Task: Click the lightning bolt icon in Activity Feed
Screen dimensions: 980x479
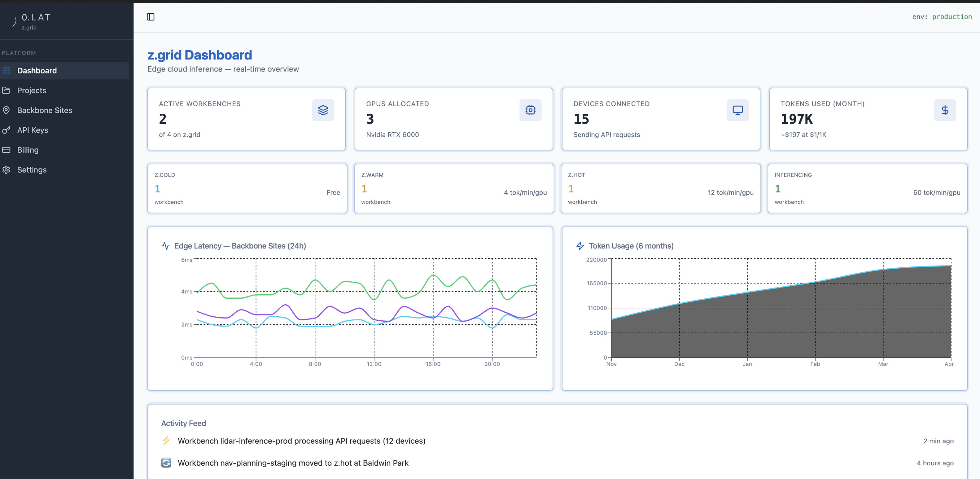Action: (166, 441)
